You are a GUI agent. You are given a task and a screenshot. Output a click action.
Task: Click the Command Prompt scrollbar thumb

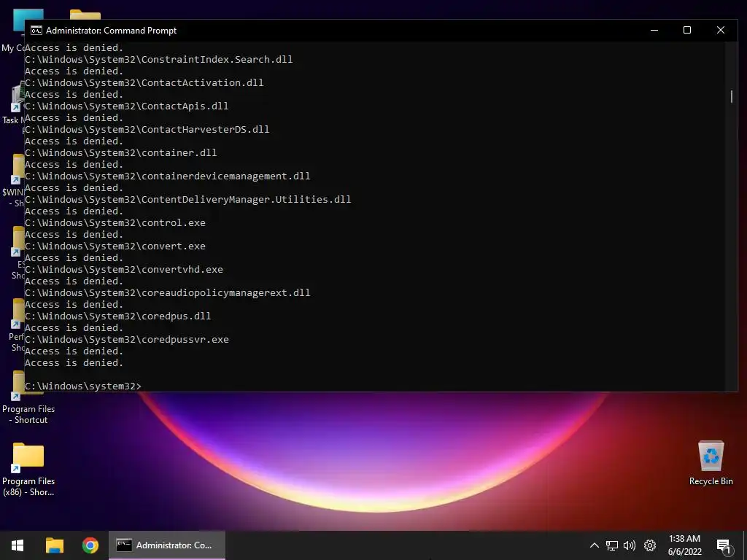(732, 96)
